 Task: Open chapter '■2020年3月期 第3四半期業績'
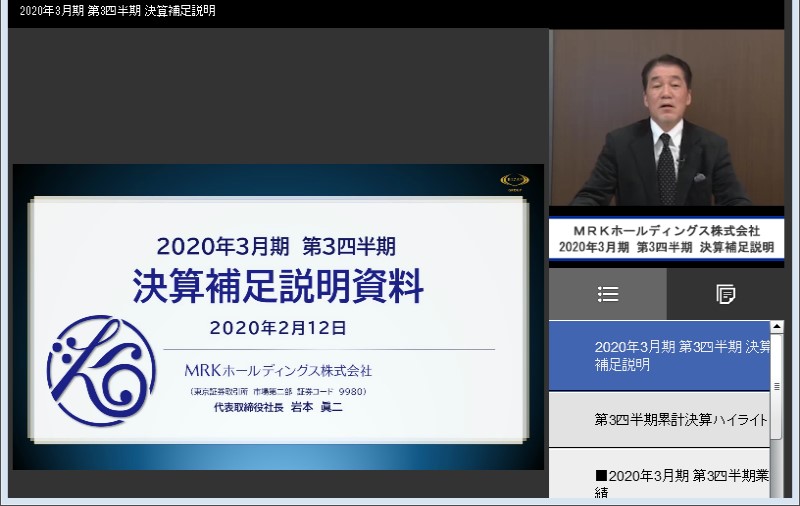[659, 474]
